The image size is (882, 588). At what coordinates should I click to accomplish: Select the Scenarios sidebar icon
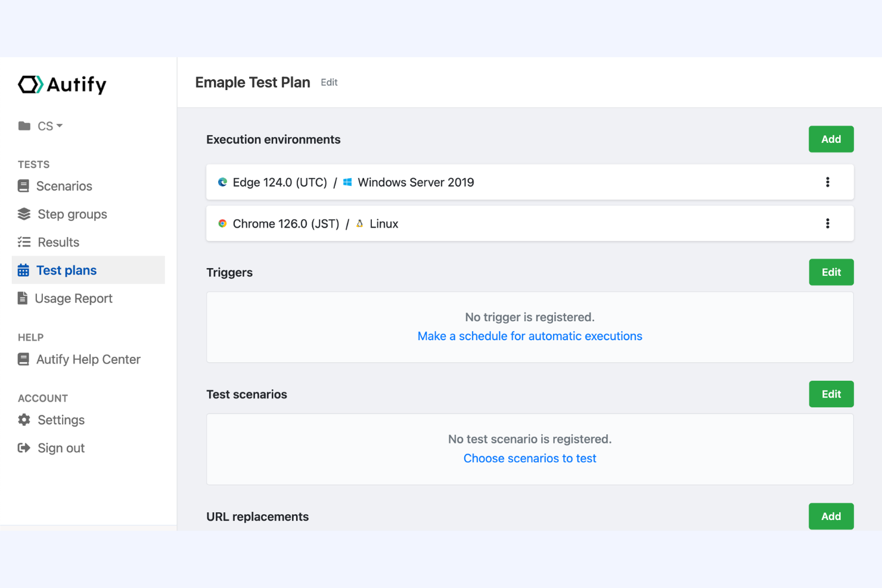click(x=24, y=185)
